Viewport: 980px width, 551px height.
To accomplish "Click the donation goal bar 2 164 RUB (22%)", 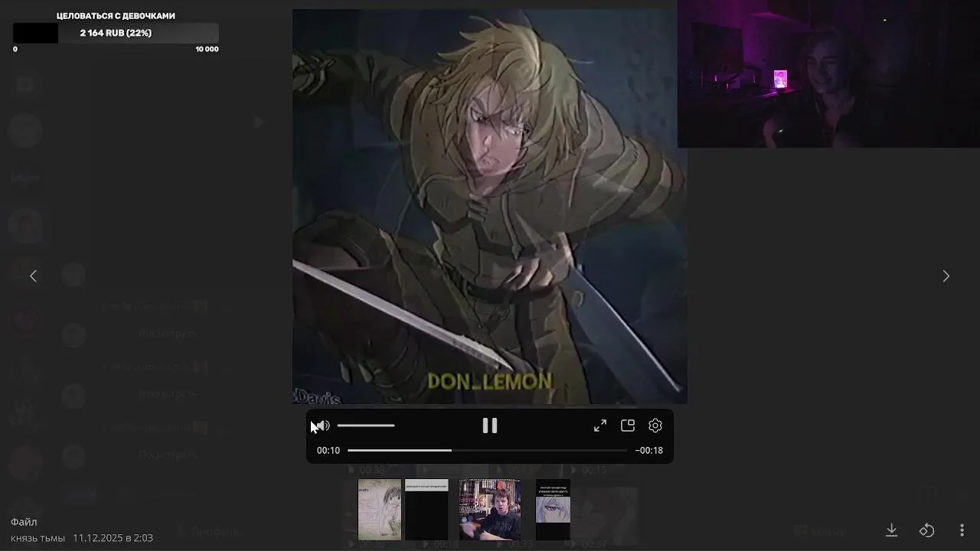I will click(116, 33).
